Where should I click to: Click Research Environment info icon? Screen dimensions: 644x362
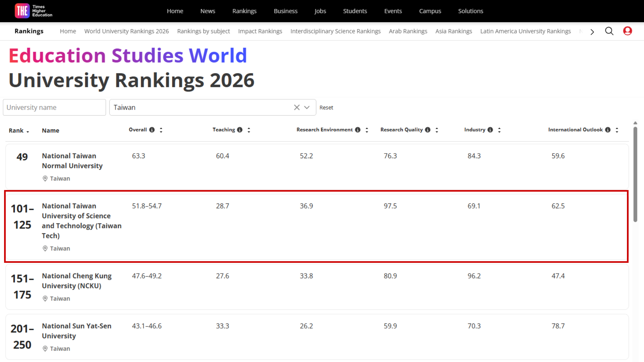(358, 130)
